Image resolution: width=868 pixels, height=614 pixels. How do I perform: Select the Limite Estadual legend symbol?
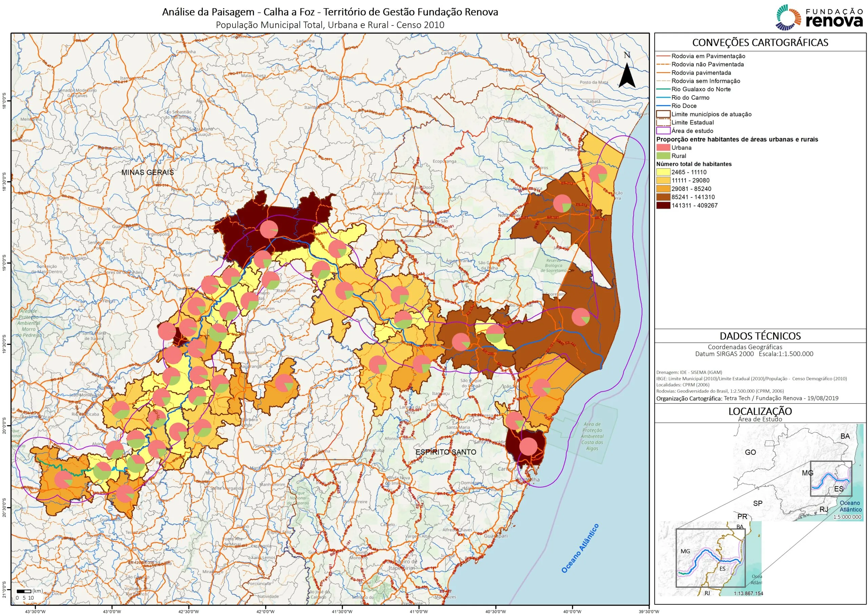click(665, 122)
